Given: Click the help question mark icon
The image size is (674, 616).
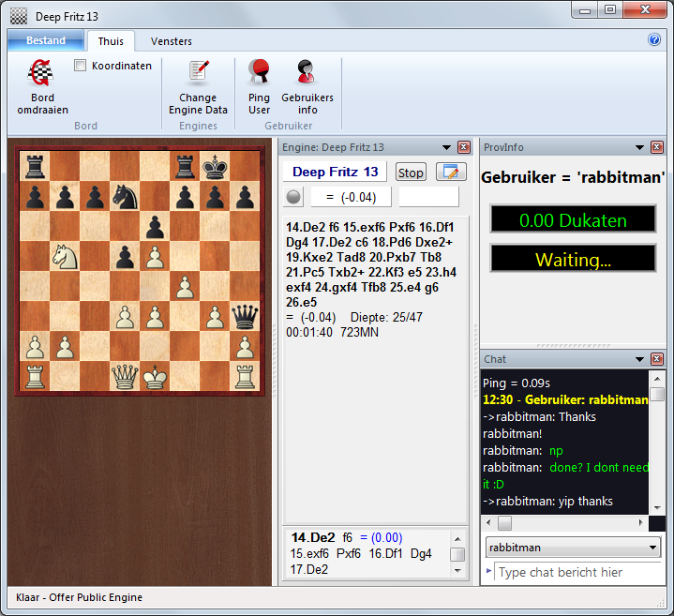Looking at the screenshot, I should [654, 40].
